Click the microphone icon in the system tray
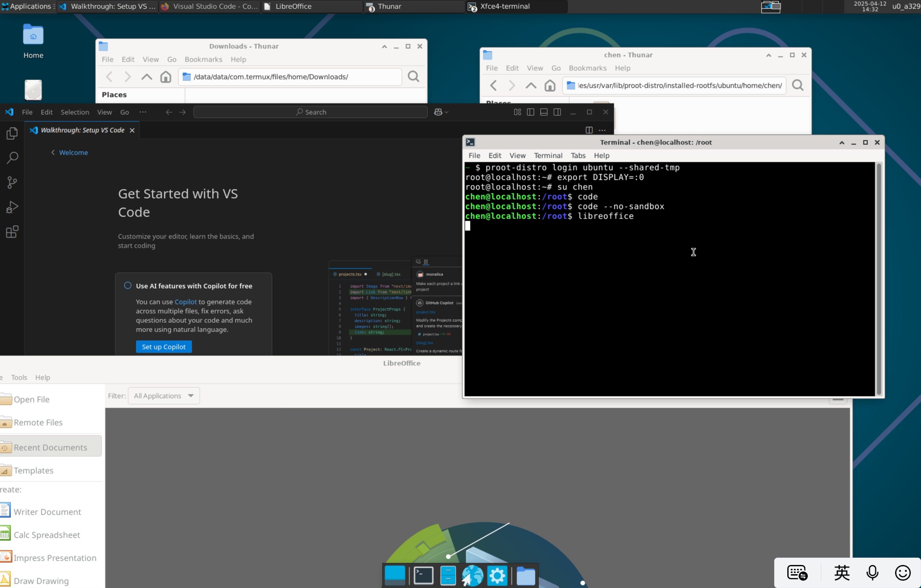The width and height of the screenshot is (921, 588). coord(872,572)
